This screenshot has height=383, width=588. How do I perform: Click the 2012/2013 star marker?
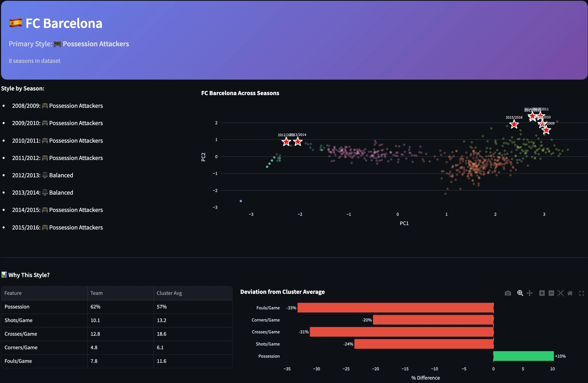click(286, 142)
